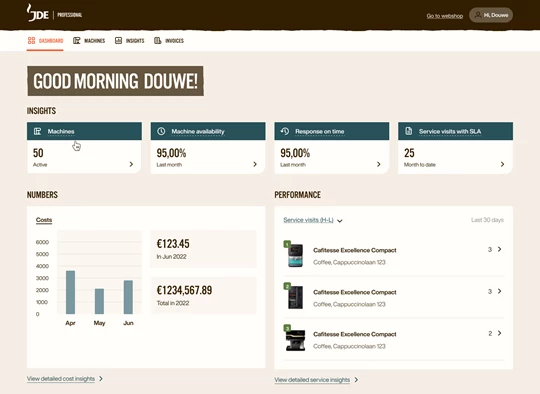Click the Insights chart icon
This screenshot has height=394, width=540.
click(118, 41)
